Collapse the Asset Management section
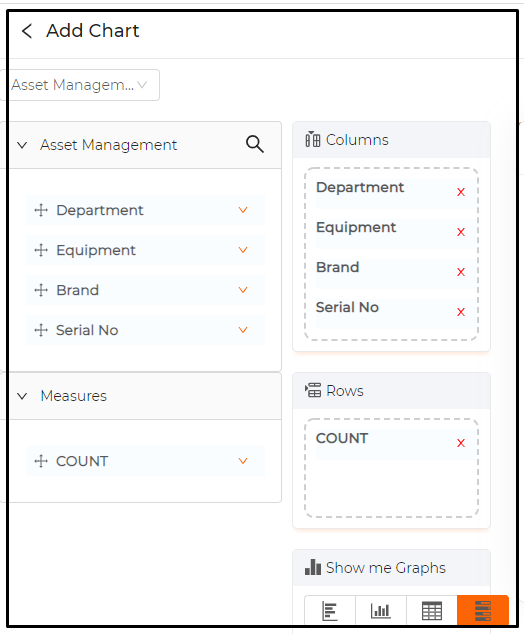The image size is (524, 634). coord(22,145)
